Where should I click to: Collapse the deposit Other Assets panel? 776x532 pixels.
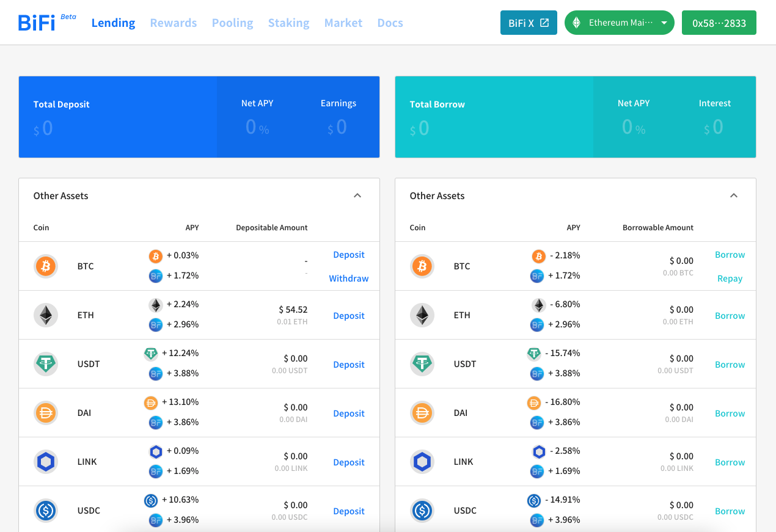[x=357, y=195]
